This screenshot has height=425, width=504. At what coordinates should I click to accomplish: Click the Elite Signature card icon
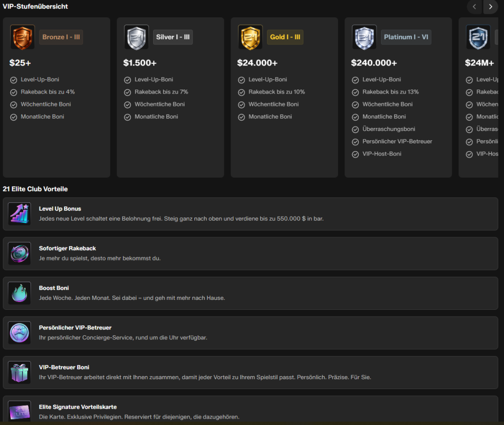point(19,411)
